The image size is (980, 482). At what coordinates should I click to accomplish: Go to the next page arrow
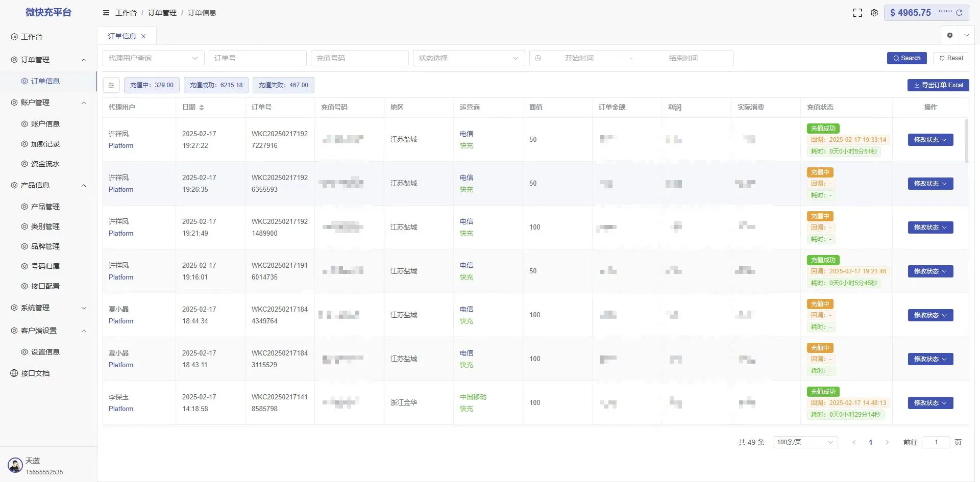point(887,442)
